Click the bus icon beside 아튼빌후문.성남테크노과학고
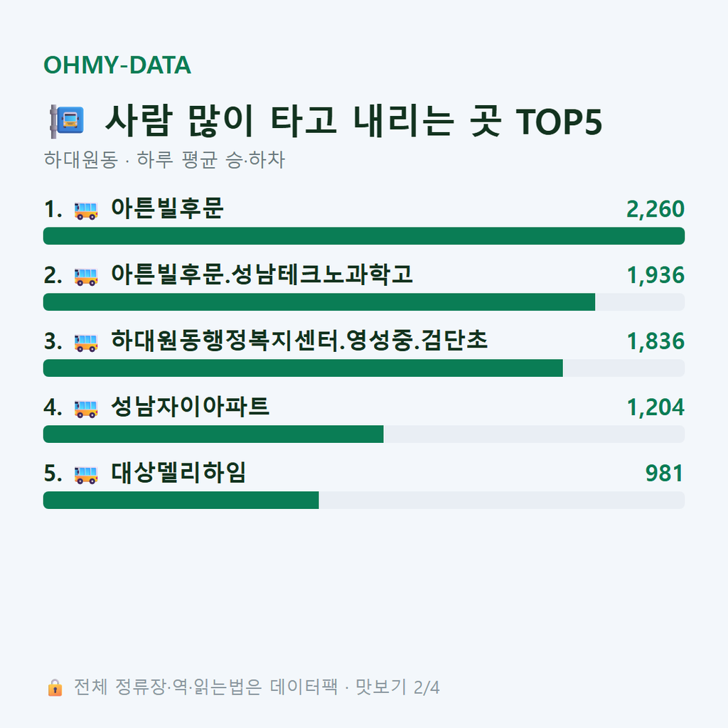 [86, 277]
